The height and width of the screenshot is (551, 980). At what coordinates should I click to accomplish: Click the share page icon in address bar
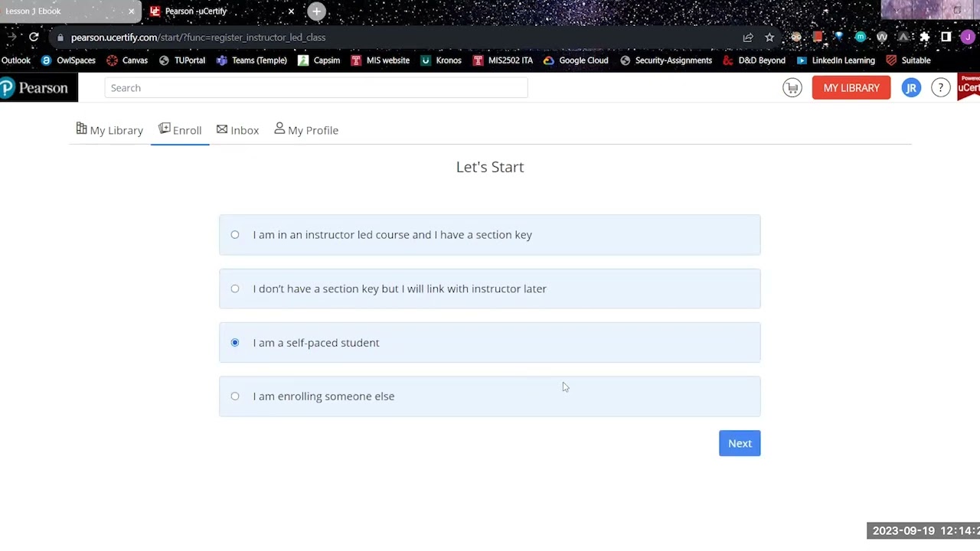(748, 37)
